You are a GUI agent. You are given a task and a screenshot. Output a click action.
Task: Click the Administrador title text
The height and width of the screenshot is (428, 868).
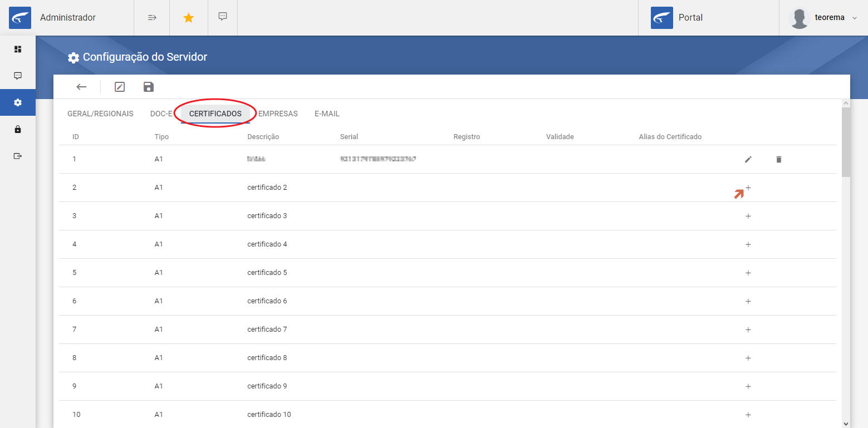[x=68, y=18]
